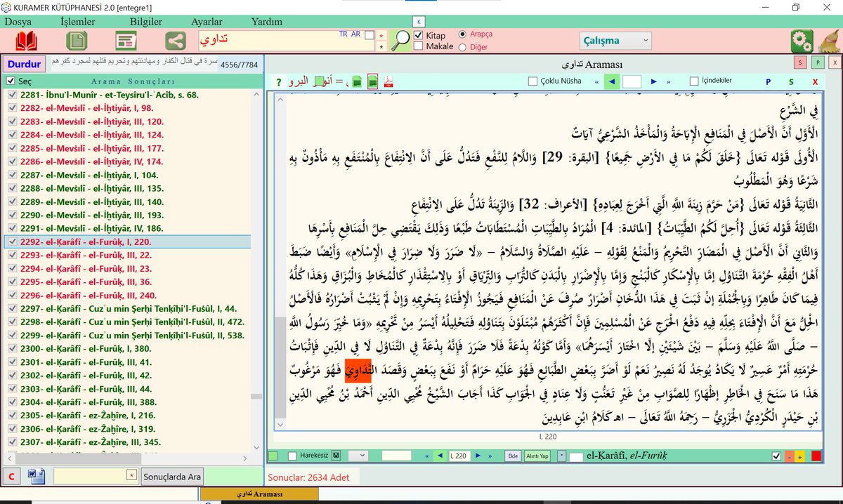Viewport: 843px width, 504px height.
Task: Click the Durdur button
Action: [x=25, y=65]
